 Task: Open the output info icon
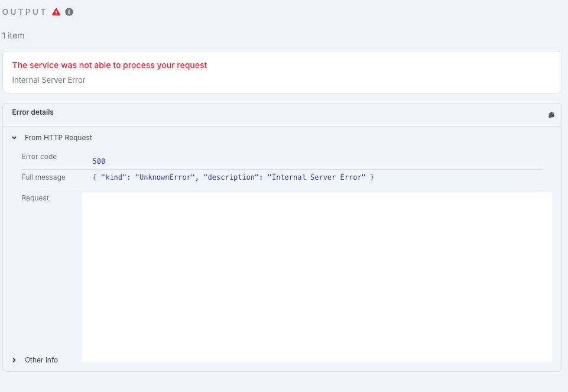click(x=69, y=12)
